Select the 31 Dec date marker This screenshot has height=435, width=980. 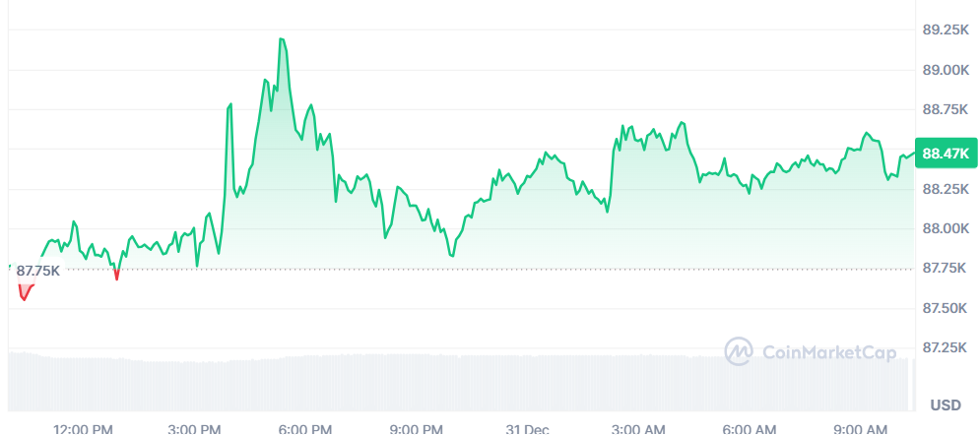point(527,429)
